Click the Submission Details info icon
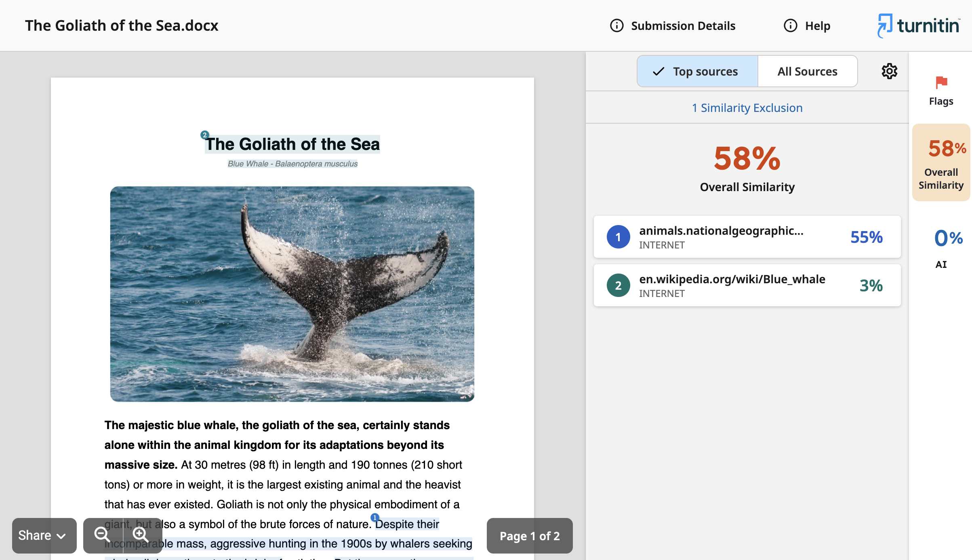 (x=616, y=25)
